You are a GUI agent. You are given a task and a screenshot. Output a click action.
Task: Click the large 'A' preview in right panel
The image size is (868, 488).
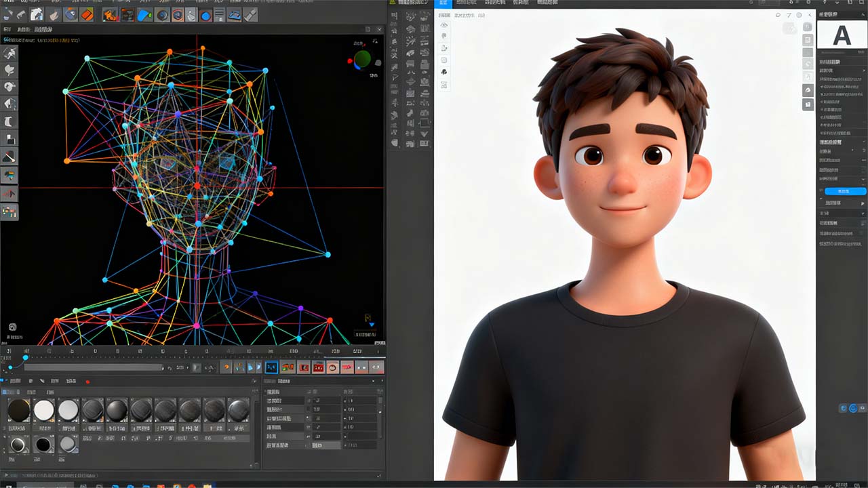[x=842, y=35]
